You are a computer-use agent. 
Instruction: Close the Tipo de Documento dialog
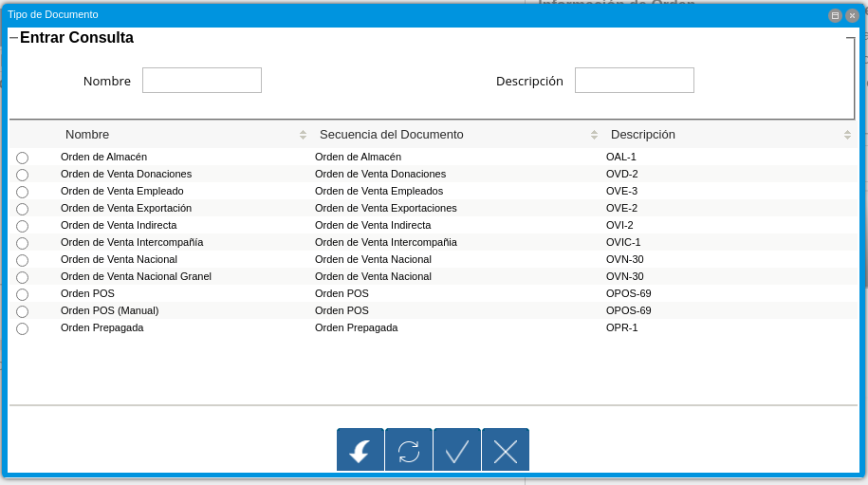852,15
